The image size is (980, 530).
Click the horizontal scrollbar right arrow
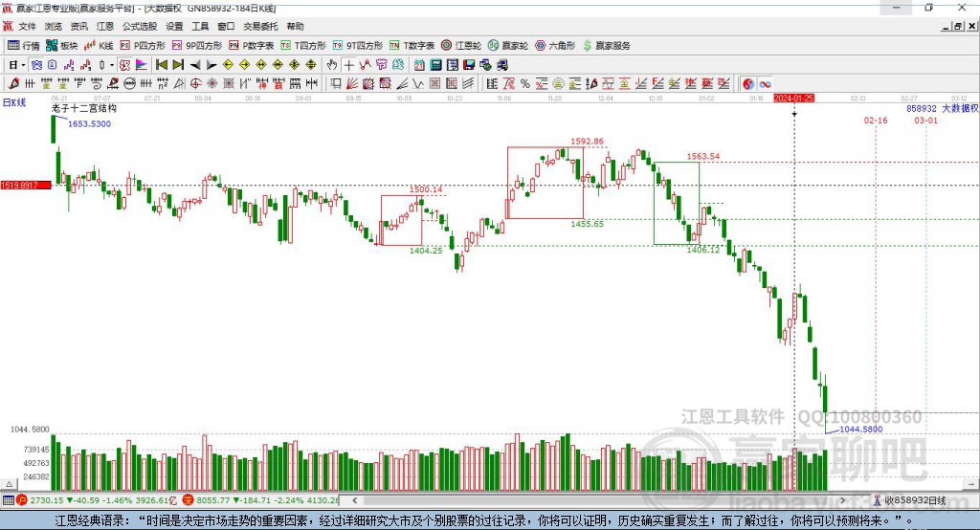[842, 500]
